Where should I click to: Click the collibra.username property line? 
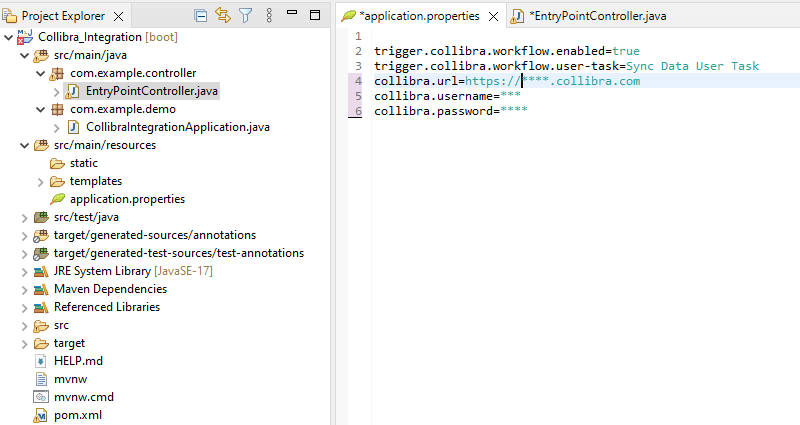tap(447, 96)
